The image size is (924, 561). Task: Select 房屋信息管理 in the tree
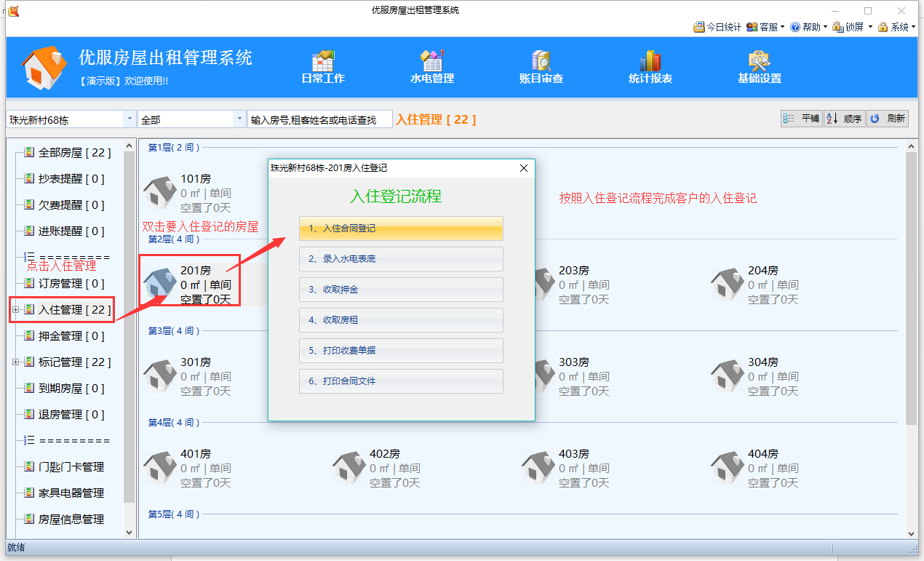point(71,520)
